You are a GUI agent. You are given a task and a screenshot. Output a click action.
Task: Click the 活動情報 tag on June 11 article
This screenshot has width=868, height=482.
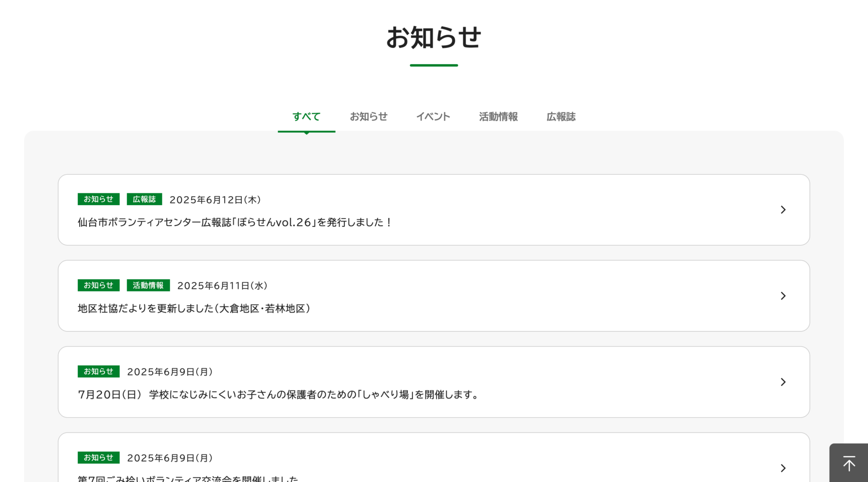(148, 285)
